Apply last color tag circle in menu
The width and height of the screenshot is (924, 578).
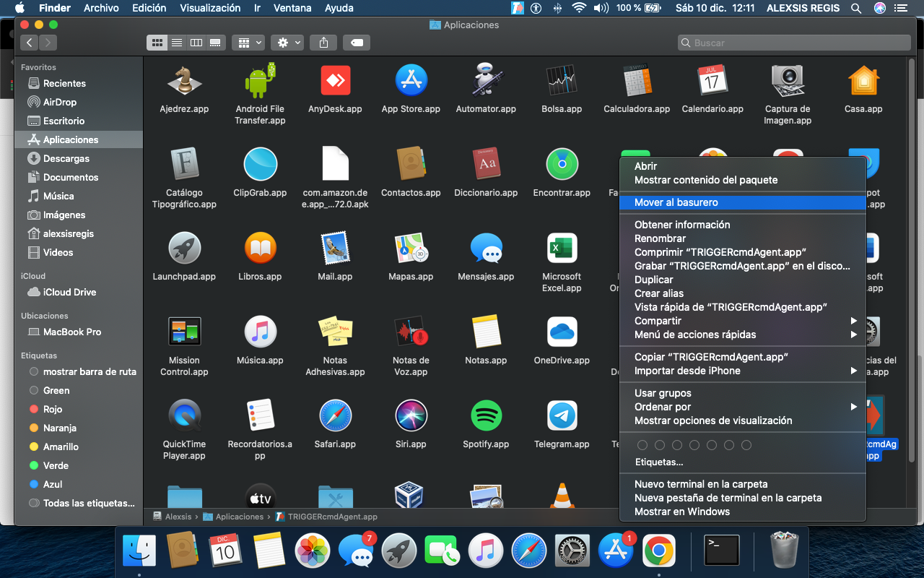746,445
